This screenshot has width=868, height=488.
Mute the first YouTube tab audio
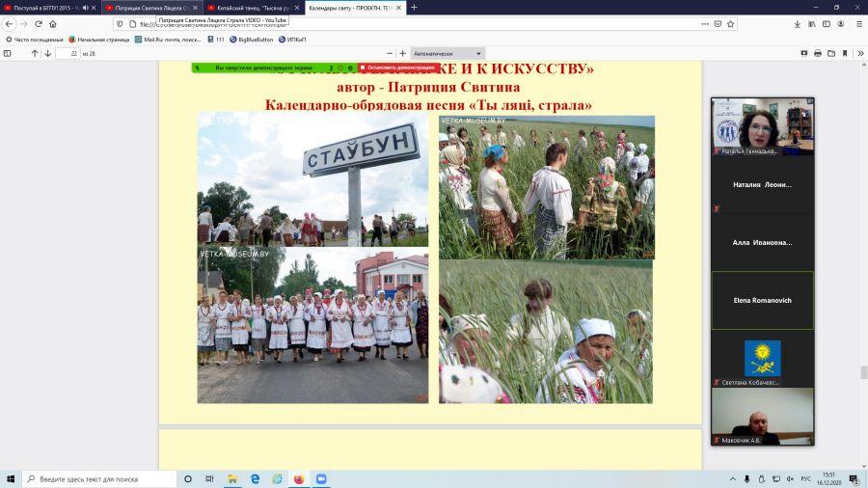coord(85,8)
